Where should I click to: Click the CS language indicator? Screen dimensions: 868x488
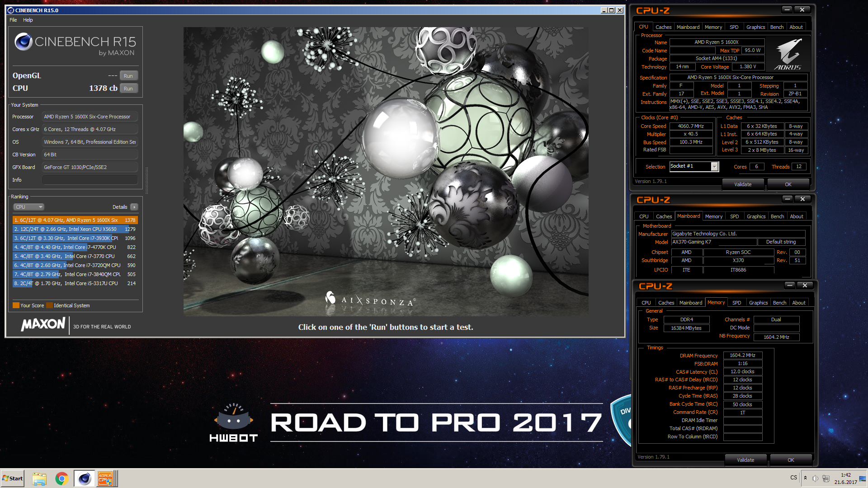point(794,478)
